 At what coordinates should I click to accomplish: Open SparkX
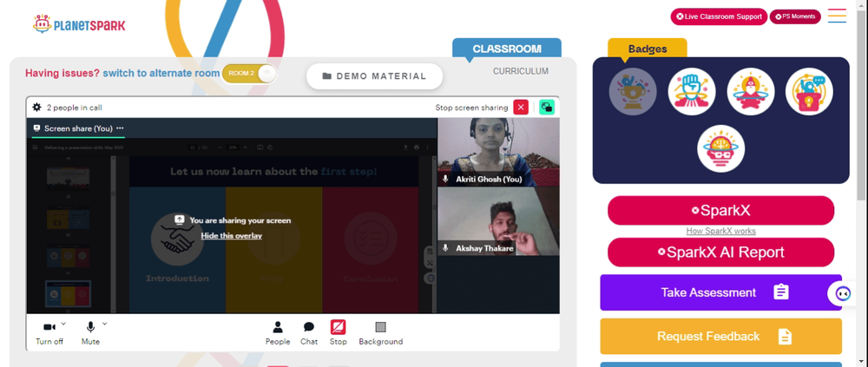coord(720,210)
